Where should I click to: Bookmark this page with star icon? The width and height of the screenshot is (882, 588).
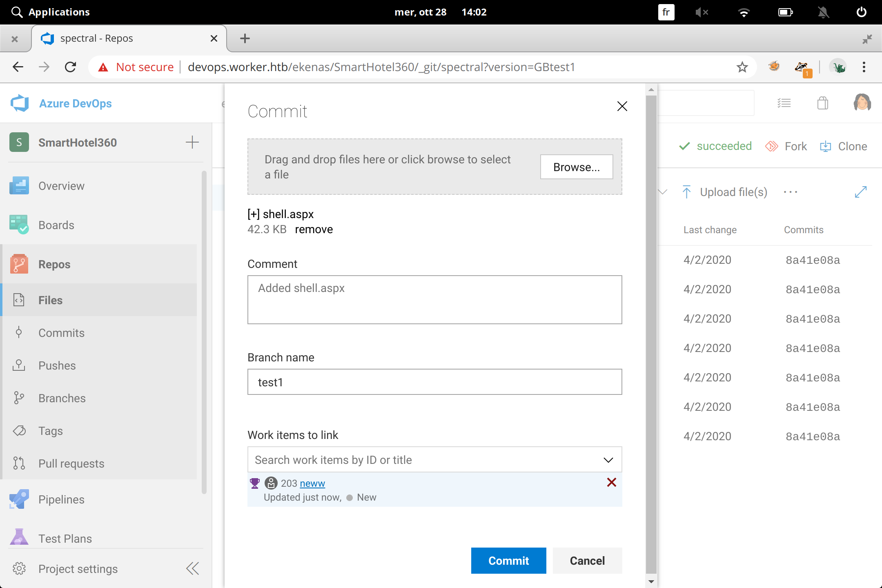(x=742, y=67)
